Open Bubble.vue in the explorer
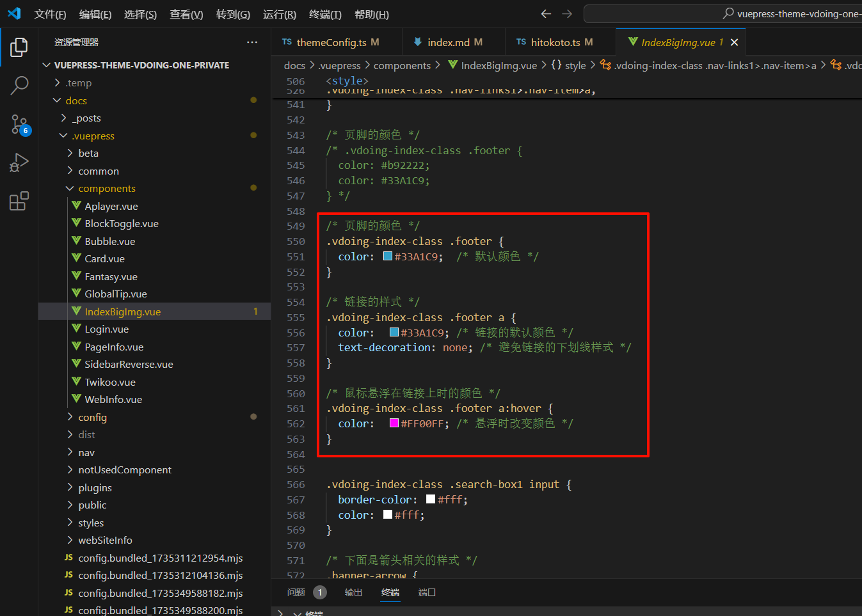 pyautogui.click(x=154, y=241)
